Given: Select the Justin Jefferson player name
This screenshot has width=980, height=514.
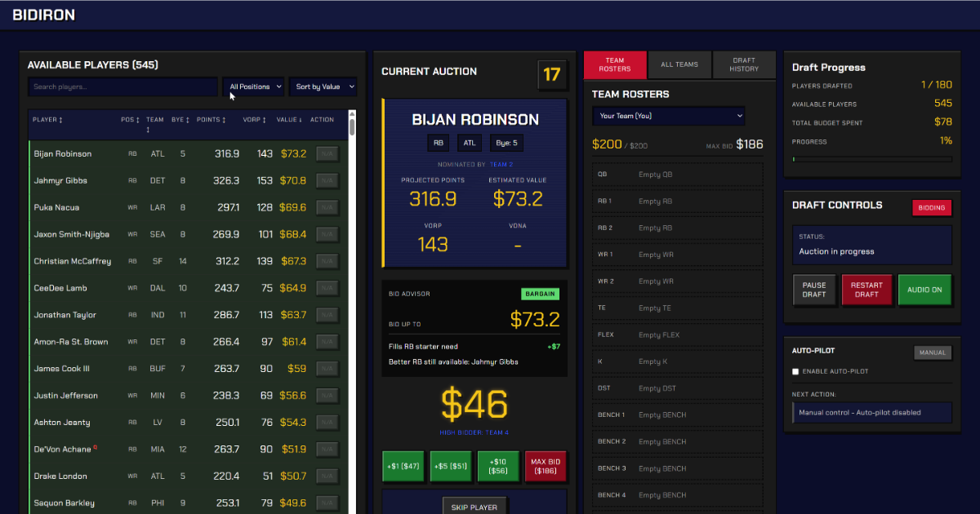Looking at the screenshot, I should pos(66,396).
